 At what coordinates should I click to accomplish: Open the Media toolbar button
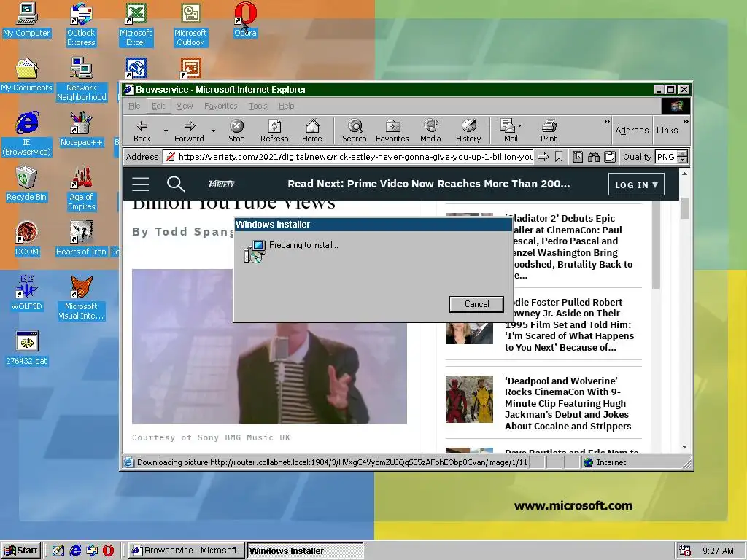(430, 131)
